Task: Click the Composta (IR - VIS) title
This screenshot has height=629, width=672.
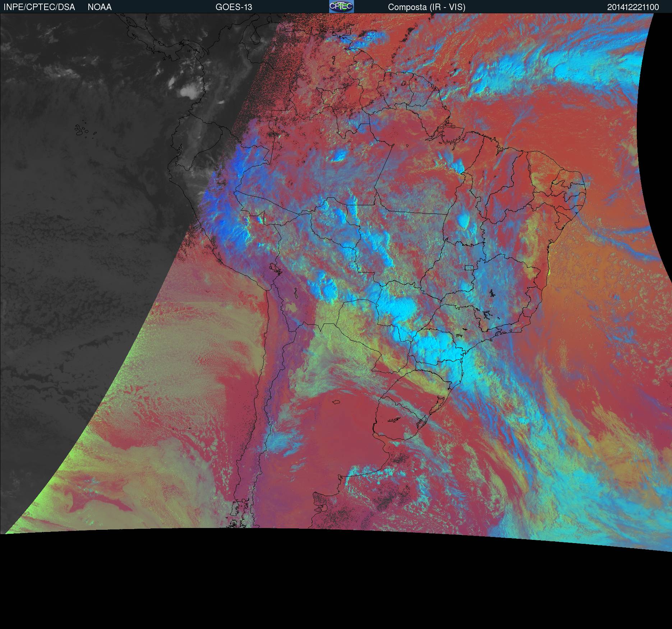Action: 427,7
